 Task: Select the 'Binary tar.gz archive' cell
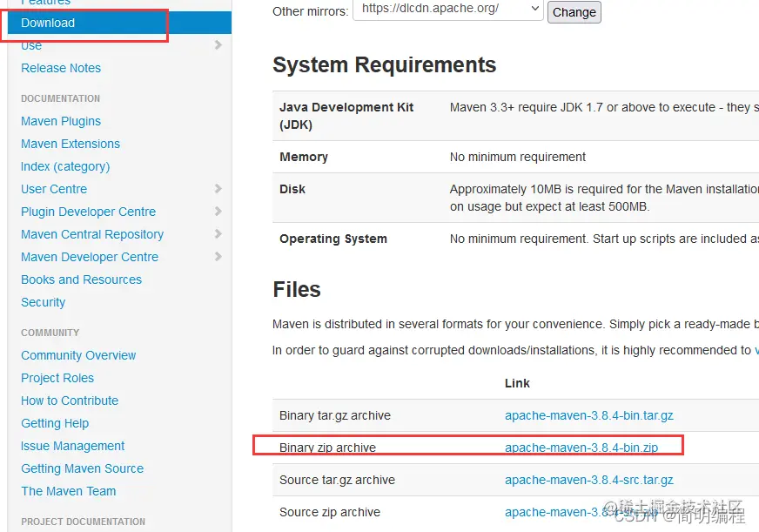(x=335, y=415)
